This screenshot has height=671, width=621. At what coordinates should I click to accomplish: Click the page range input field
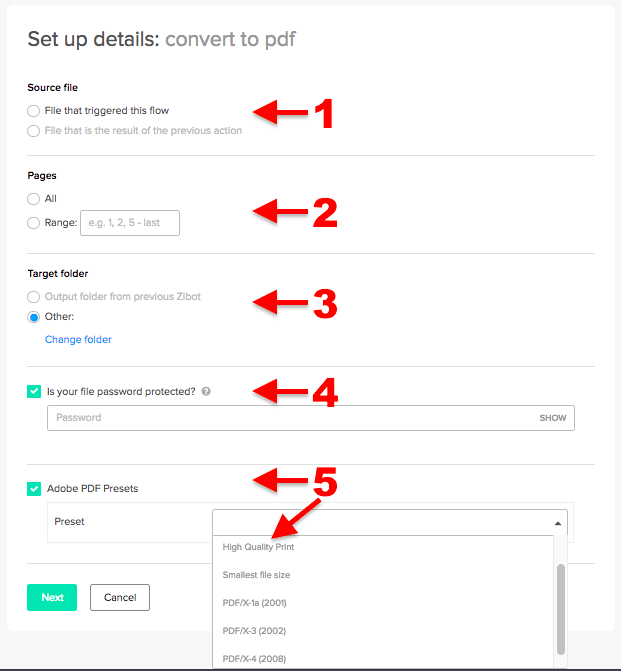(130, 223)
